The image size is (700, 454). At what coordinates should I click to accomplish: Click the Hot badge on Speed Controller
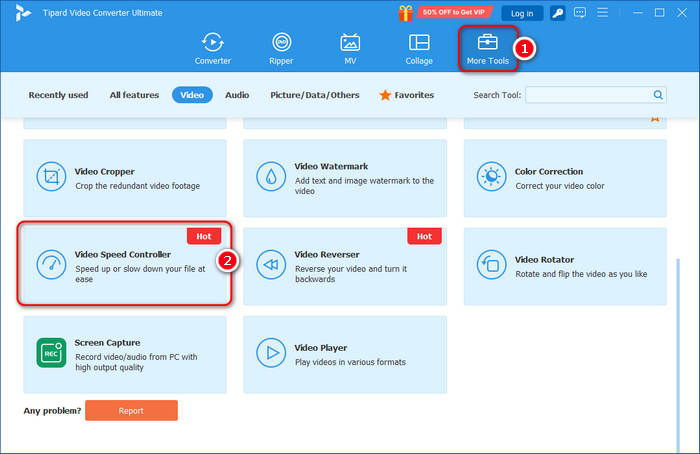[204, 236]
